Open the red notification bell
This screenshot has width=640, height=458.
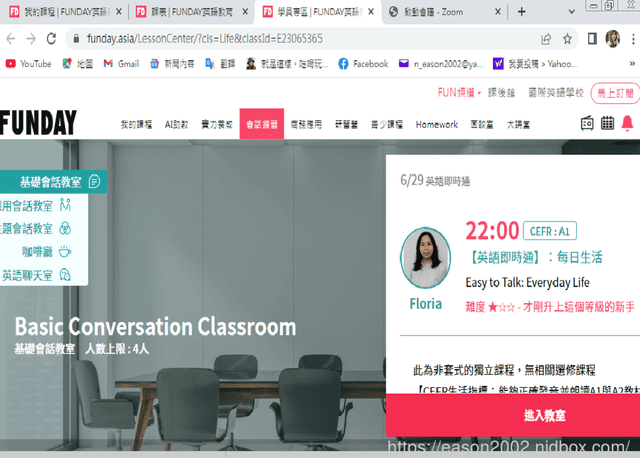627,123
